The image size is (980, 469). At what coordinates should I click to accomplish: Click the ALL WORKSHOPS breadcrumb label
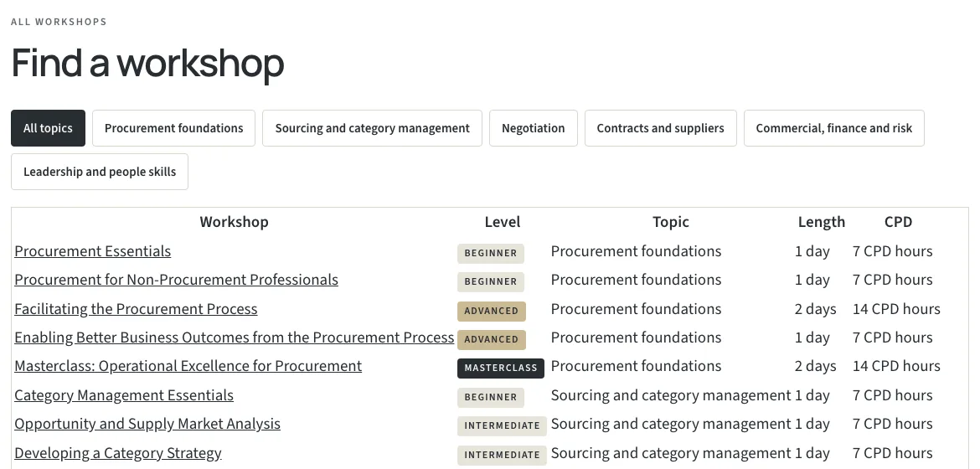59,22
